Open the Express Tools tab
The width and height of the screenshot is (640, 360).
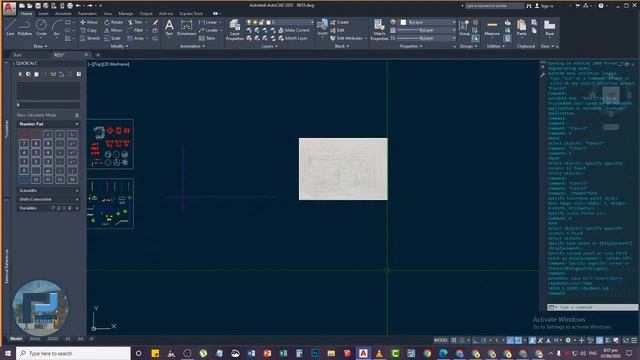(191, 13)
